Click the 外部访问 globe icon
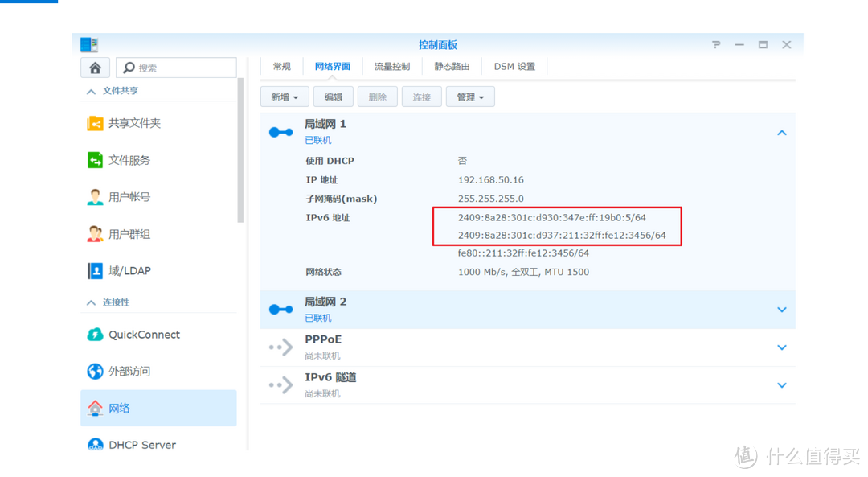Image resolution: width=868 pixels, height=477 pixels. coord(95,371)
